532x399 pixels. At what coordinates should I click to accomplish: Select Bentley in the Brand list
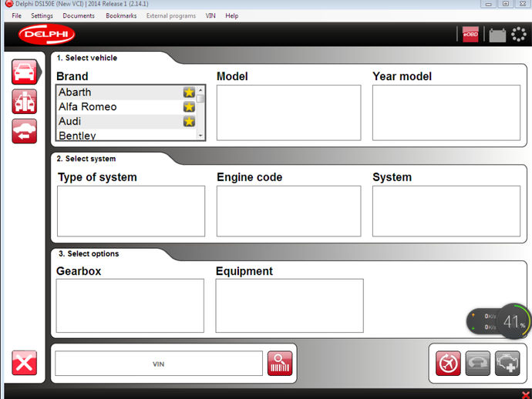(126, 135)
